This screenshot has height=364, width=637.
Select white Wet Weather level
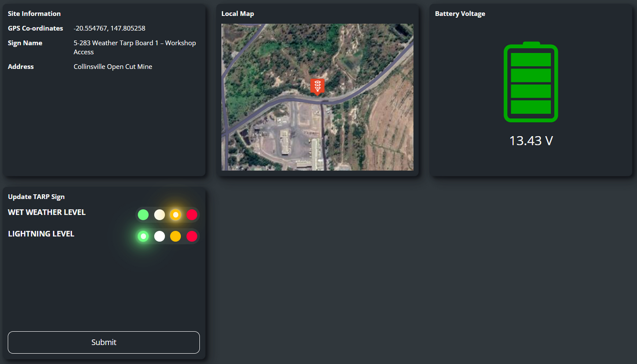[160, 215]
